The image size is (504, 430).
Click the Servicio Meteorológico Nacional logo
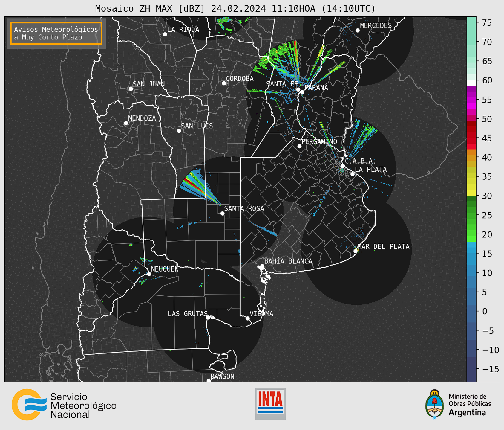pos(64,405)
